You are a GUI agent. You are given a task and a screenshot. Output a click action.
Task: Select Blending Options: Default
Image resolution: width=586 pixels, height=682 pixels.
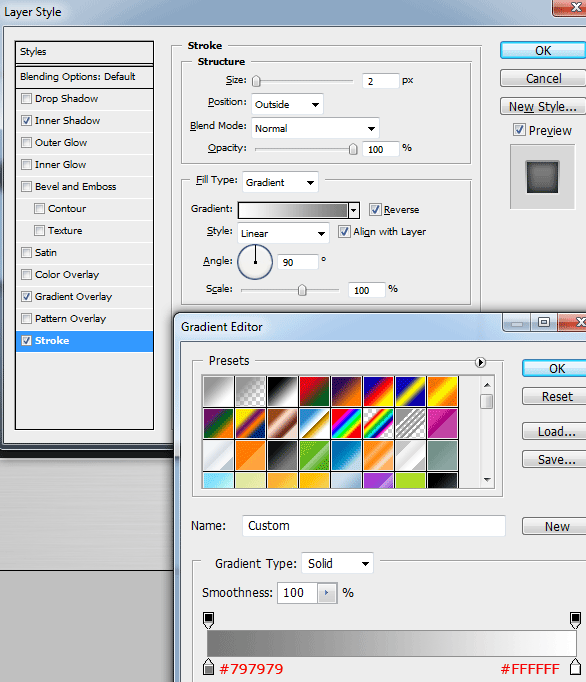pos(84,77)
